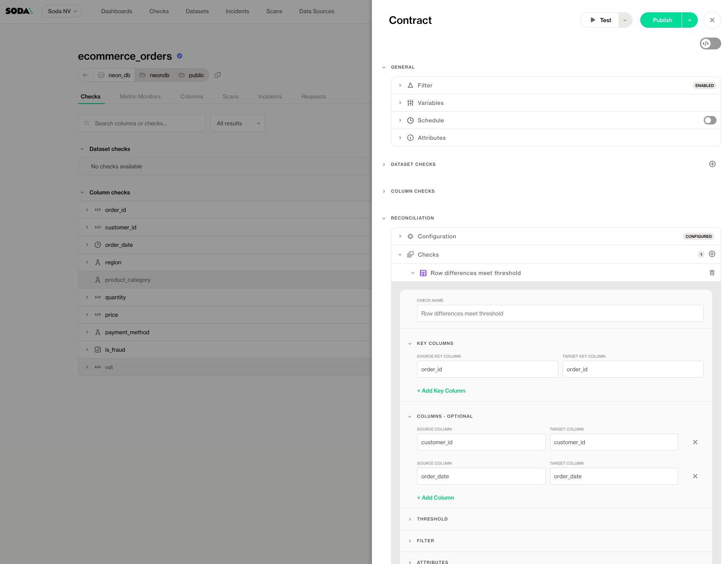Add a dataset check with the plus icon
The image size is (728, 564).
pos(712,164)
